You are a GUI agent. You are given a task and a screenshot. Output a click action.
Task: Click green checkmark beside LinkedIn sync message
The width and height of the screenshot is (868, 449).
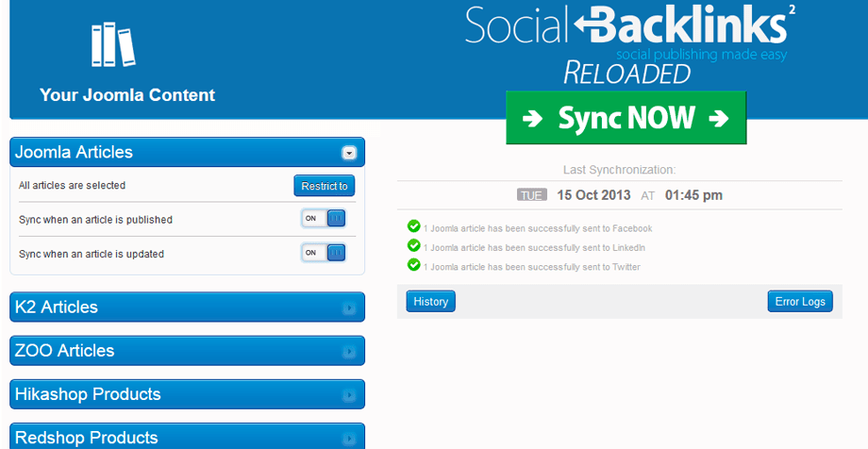tap(413, 245)
